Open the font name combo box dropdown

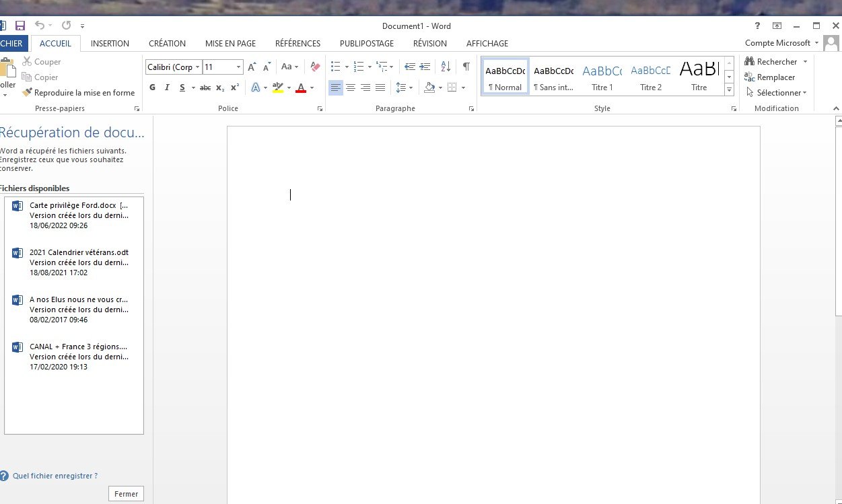click(198, 67)
